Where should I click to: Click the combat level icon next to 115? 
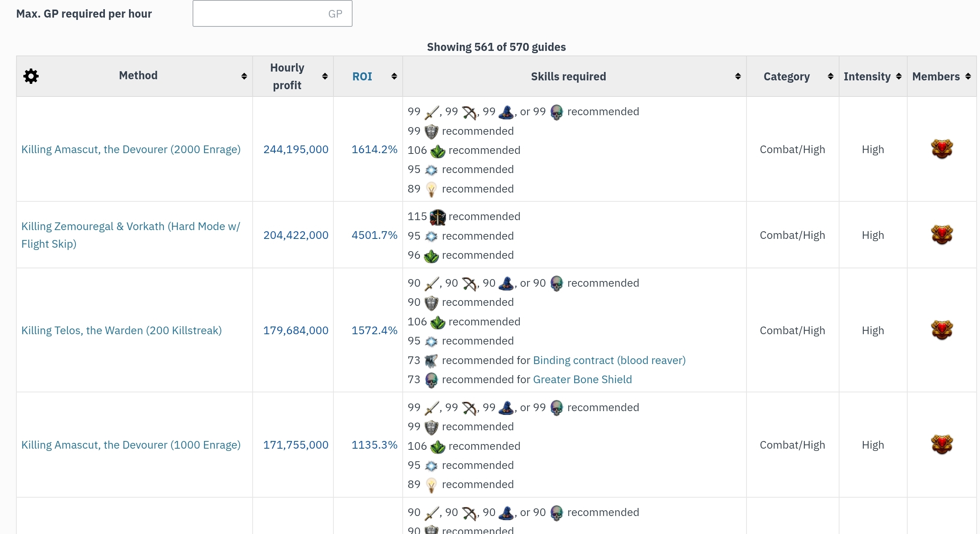click(438, 217)
